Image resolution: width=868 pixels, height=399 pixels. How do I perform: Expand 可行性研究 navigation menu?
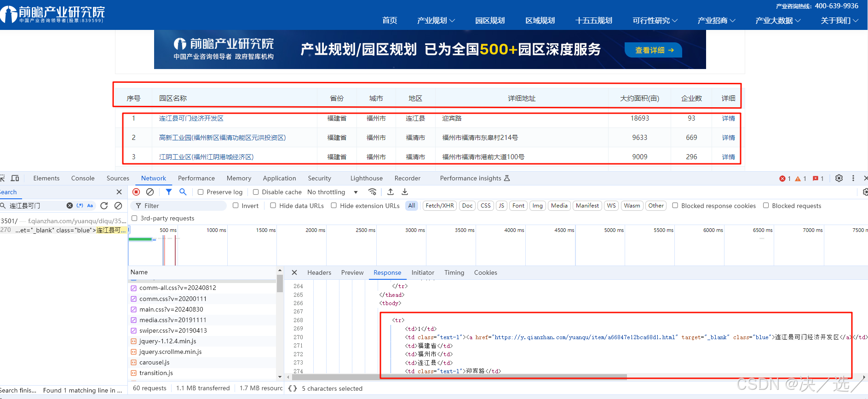coord(655,20)
